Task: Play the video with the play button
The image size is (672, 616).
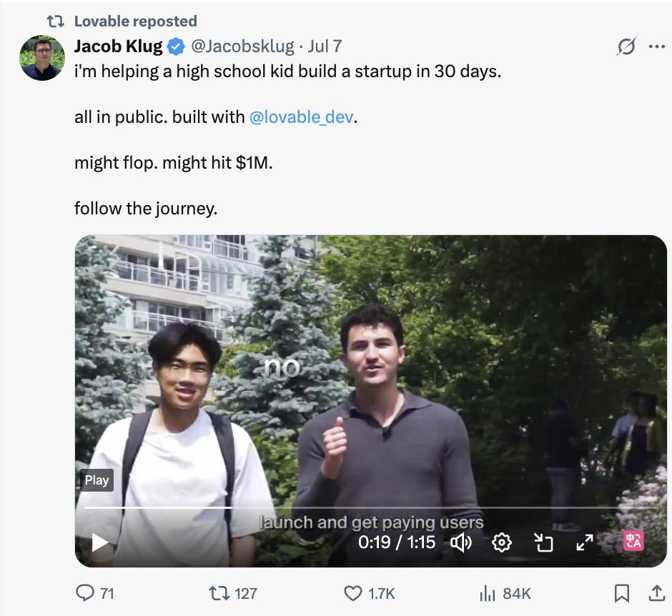Action: click(100, 542)
